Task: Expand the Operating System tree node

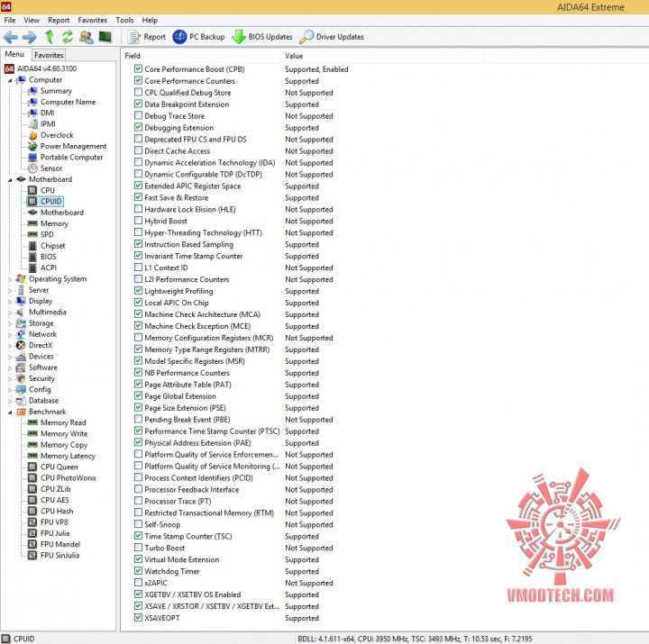Action: point(10,279)
